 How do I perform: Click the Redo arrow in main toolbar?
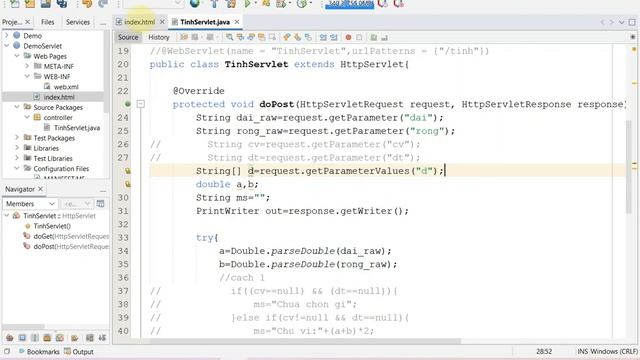point(103,4)
